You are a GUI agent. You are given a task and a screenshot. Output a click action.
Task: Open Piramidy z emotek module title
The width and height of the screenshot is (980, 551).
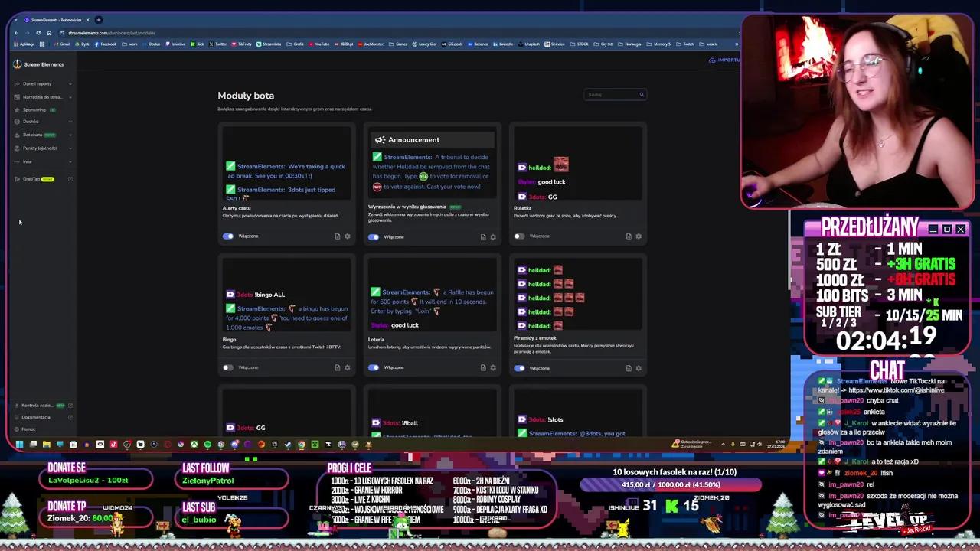point(535,338)
